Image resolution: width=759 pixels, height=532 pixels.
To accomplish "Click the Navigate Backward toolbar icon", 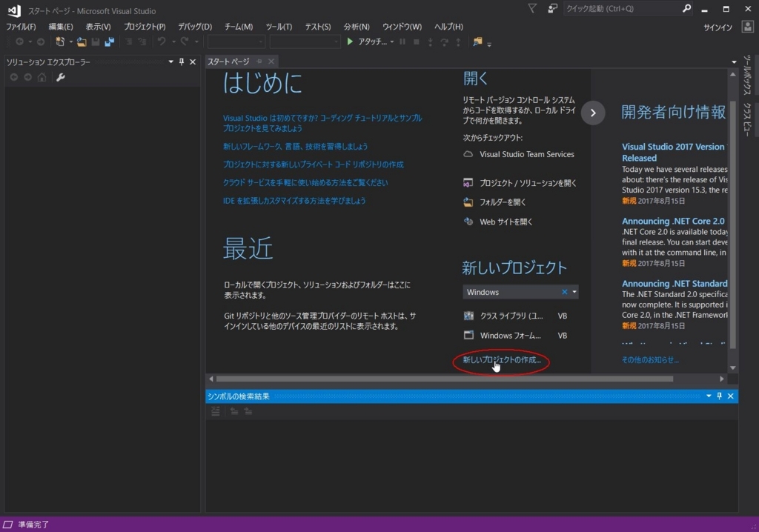I will coord(19,41).
